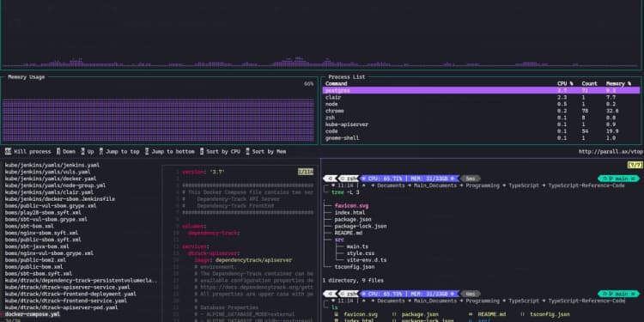Click the CPU % column header
Viewport: 644px width, 322px height.
point(565,84)
